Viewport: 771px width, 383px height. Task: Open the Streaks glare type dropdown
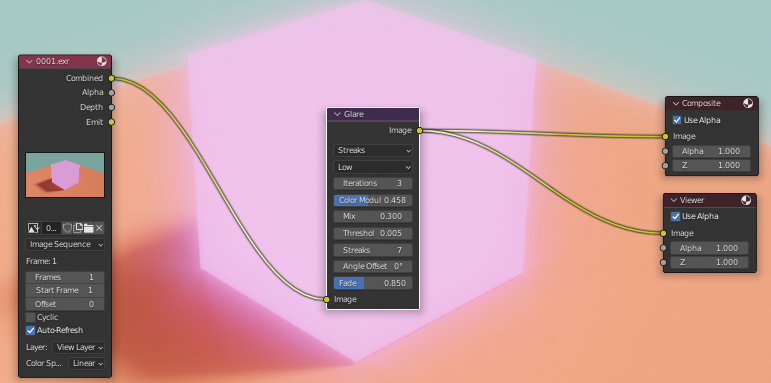(x=373, y=150)
